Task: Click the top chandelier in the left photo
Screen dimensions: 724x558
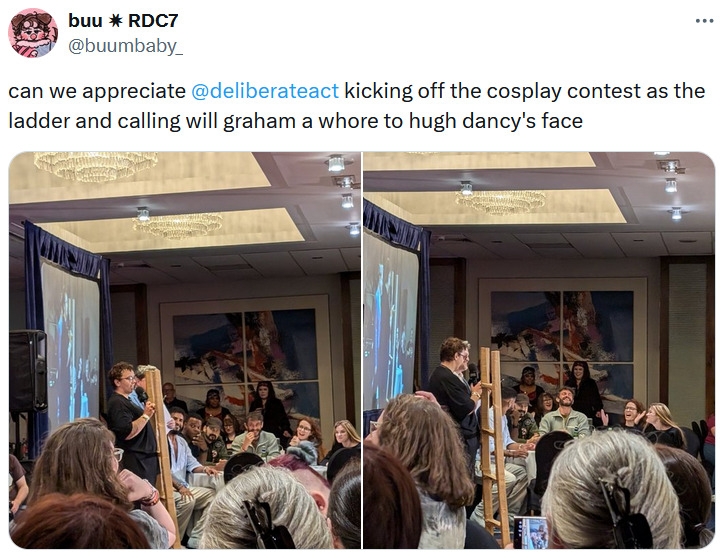Action: pos(96,165)
